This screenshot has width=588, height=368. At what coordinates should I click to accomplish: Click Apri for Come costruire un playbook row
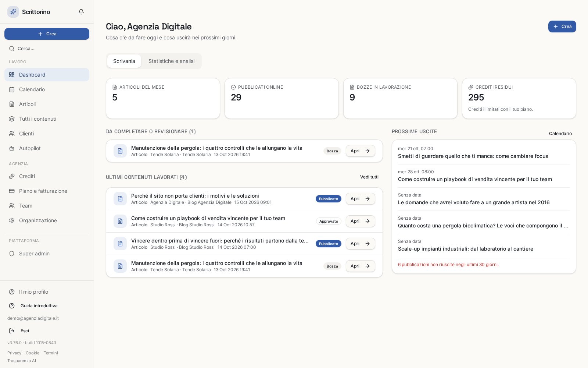click(360, 221)
